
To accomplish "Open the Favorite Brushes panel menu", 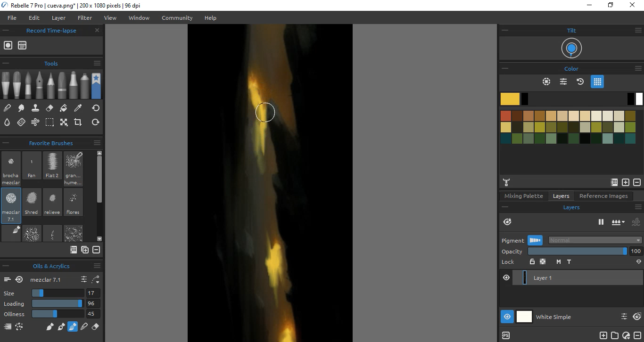I will (97, 143).
